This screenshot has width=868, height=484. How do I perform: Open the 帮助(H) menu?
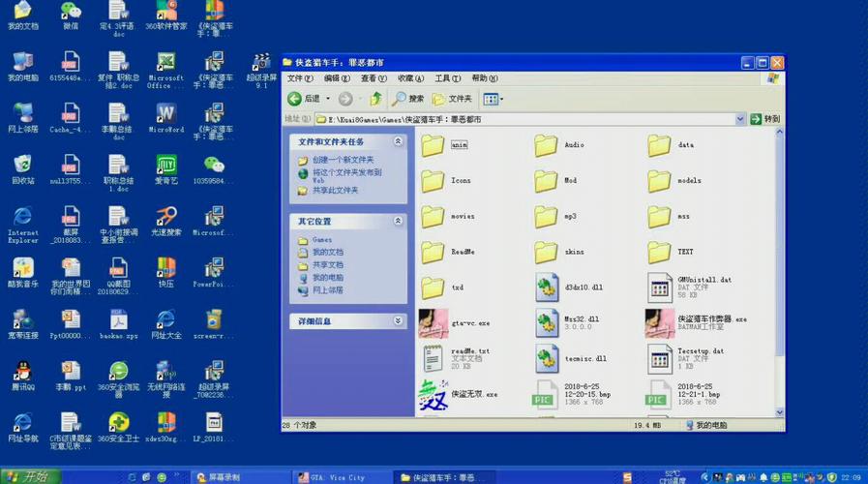click(x=485, y=78)
